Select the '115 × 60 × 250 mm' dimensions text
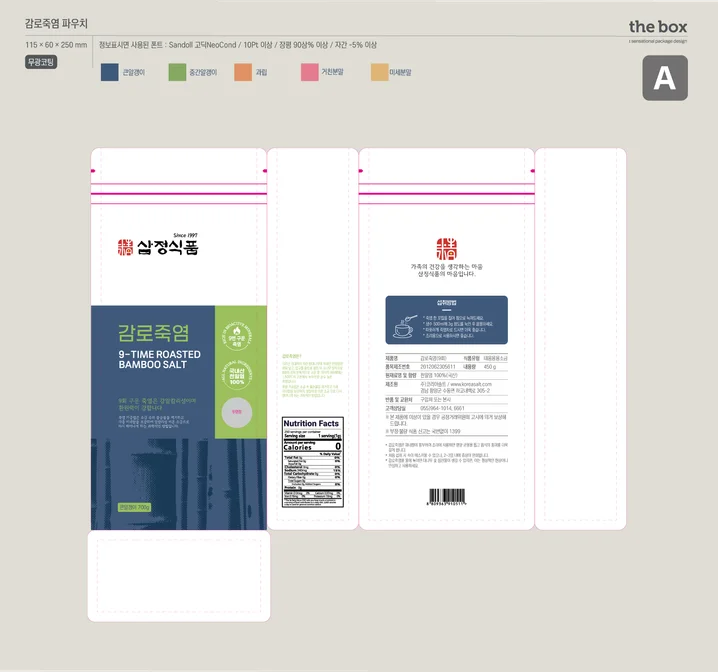This screenshot has height=672, width=718. click(56, 45)
